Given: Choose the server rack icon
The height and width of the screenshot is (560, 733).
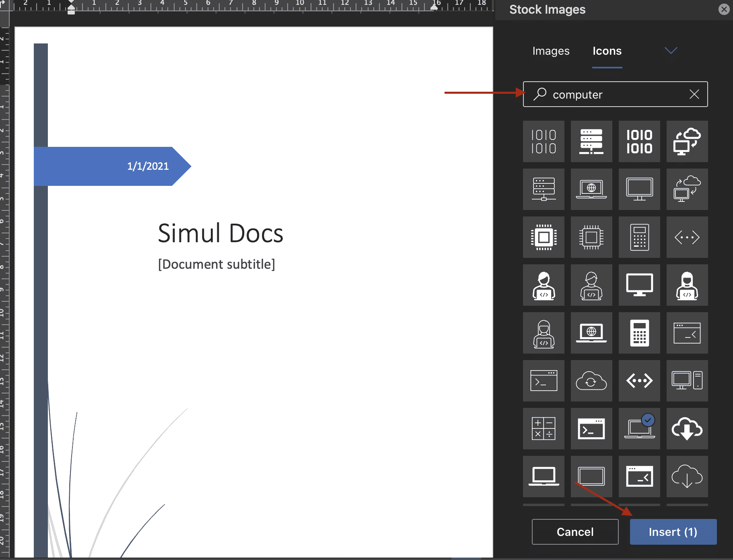Looking at the screenshot, I should [591, 141].
